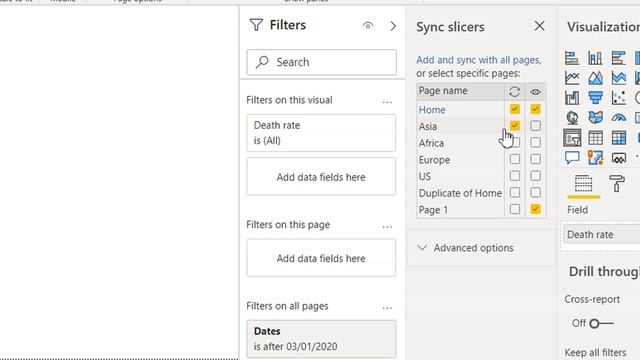
Task: Select the waterfall chart visualization
Action: [x=572, y=98]
